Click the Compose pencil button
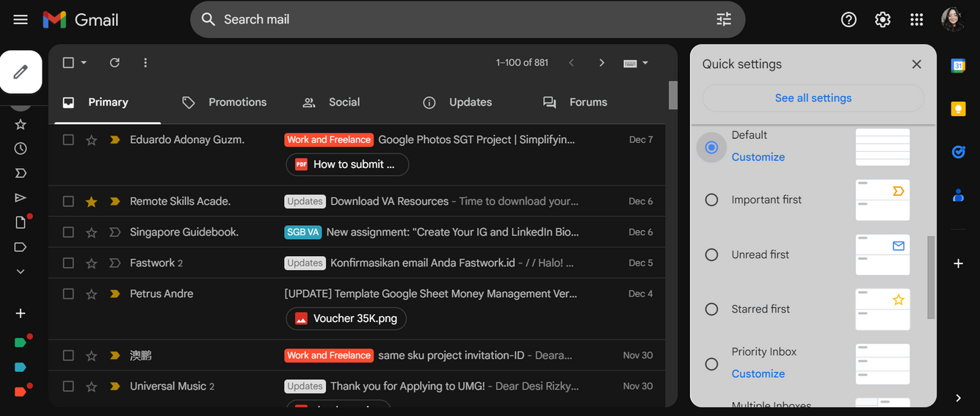The width and height of the screenshot is (980, 416). (21, 72)
